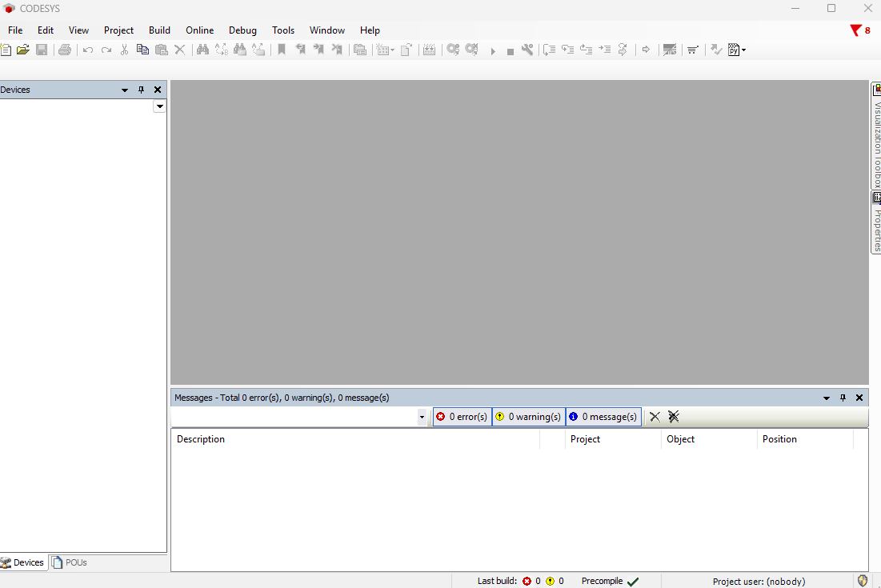The height and width of the screenshot is (588, 881).
Task: Click the Previous Bookmark icon
Action: (301, 50)
